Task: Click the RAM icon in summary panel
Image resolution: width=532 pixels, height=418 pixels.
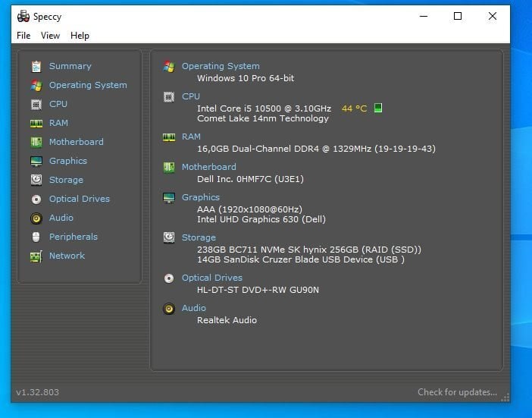Action: [169, 137]
